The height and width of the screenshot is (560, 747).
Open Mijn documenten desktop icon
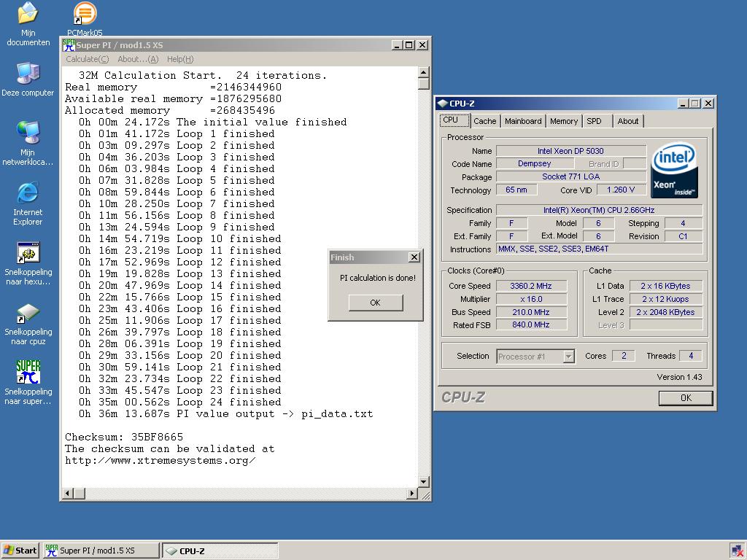click(x=28, y=24)
